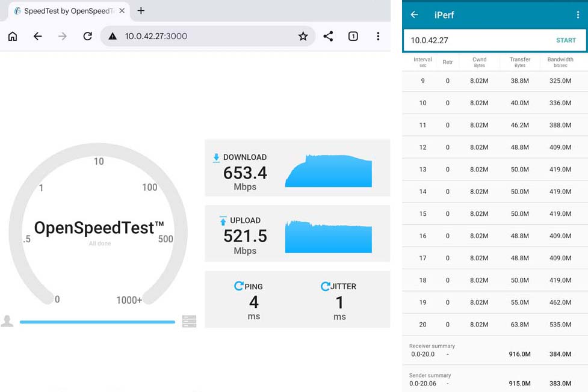Click the download speed result graph
Screen dimensions: 588x392
coord(328,171)
